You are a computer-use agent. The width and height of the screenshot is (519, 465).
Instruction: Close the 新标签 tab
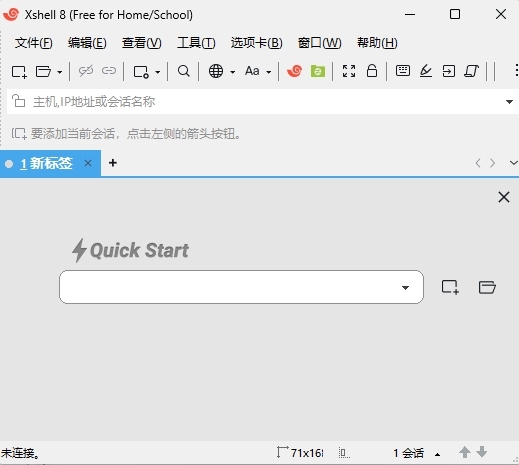(x=88, y=163)
